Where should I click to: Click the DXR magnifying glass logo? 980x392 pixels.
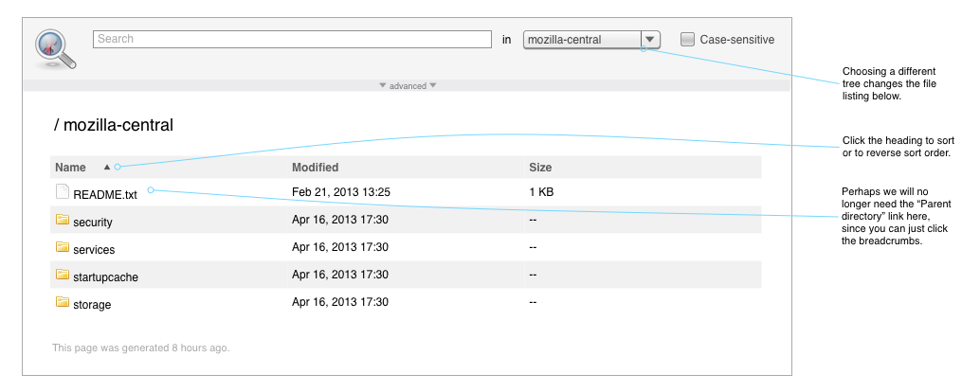pos(56,49)
